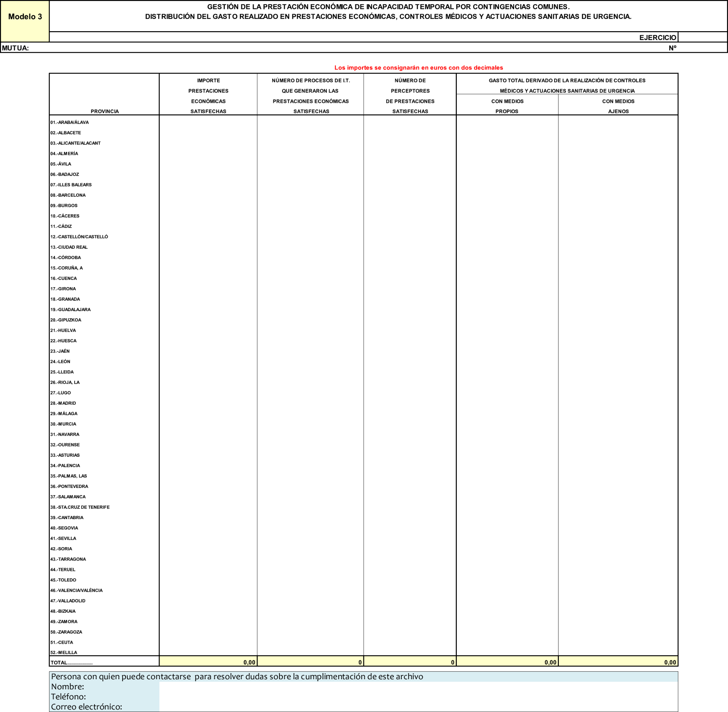Click the Correo electrónico input field
Viewport: 728px width, 712px height.
coord(418,707)
